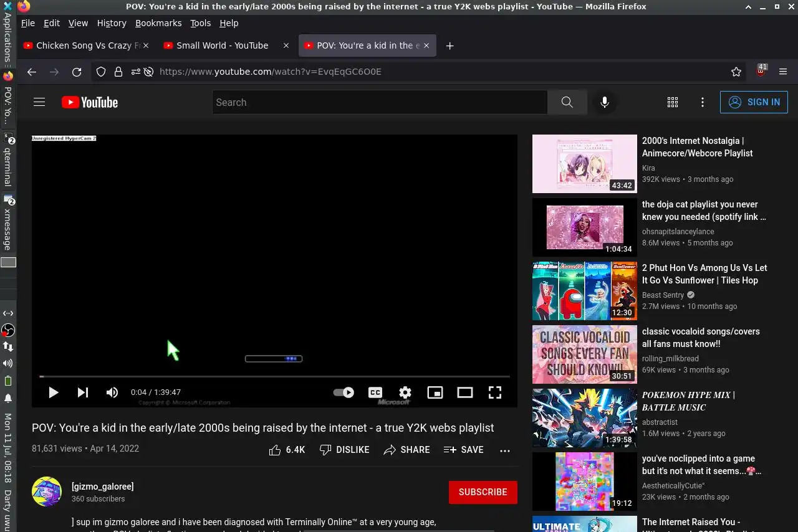Open a new browser tab
Screen dimensions: 798x532
(449, 45)
